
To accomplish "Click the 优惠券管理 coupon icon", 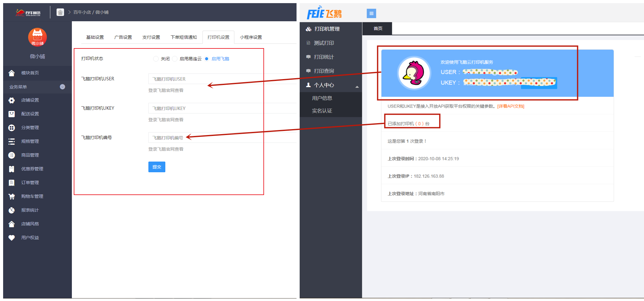I will [12, 169].
